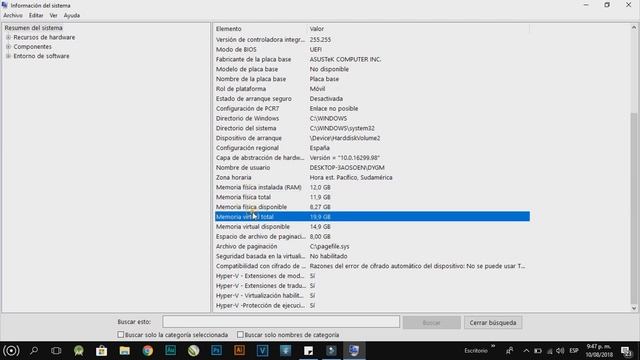This screenshot has height=360, width=640.
Task: Open taskbar search magnifier
Action: coord(34,351)
